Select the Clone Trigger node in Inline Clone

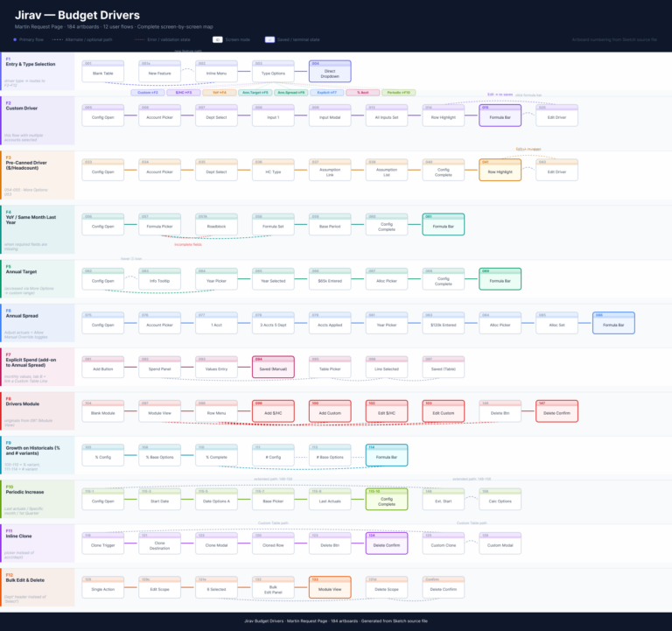pos(103,545)
